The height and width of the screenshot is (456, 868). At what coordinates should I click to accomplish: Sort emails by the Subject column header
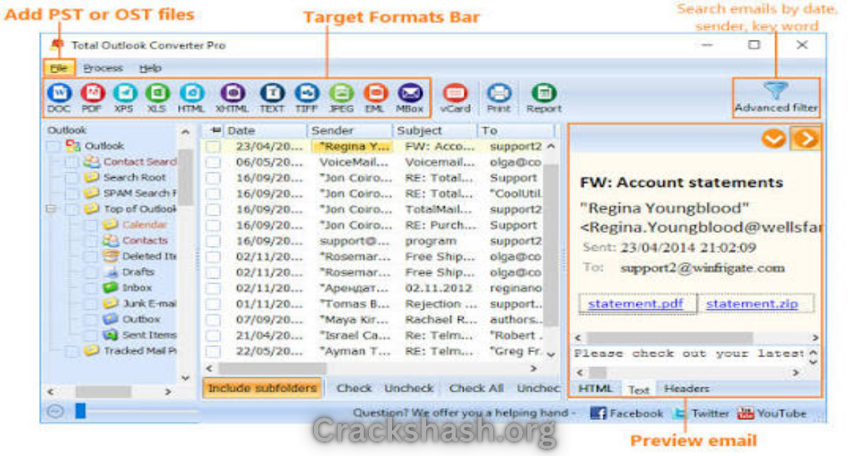point(435,130)
